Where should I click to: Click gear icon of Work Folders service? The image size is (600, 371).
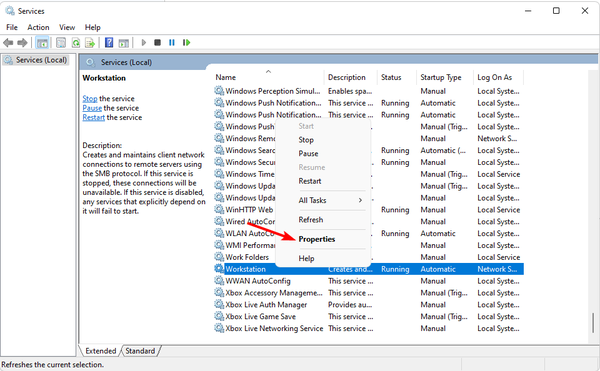click(219, 257)
